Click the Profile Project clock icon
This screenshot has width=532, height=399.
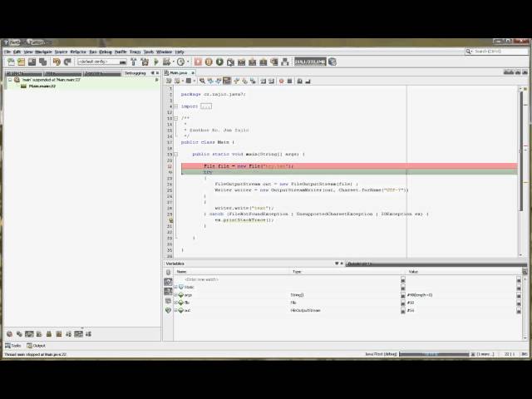point(181,62)
